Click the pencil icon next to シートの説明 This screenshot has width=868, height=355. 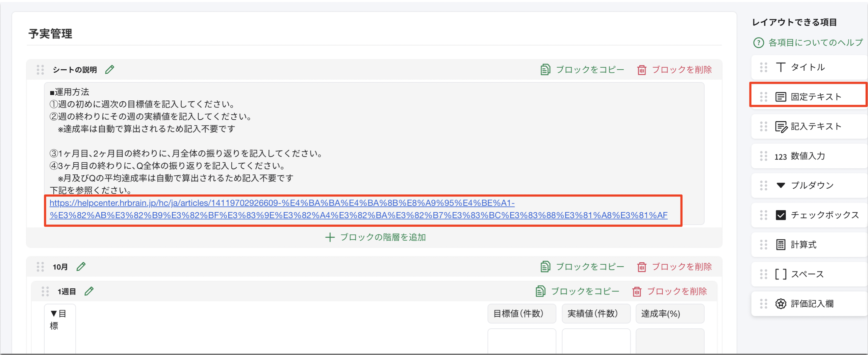[x=109, y=70]
